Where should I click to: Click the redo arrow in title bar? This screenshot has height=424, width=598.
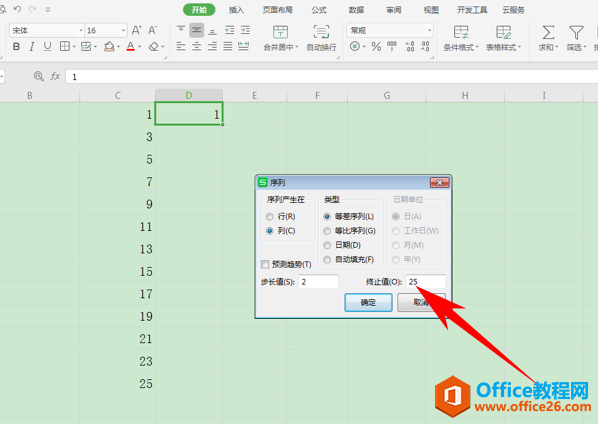[x=33, y=9]
